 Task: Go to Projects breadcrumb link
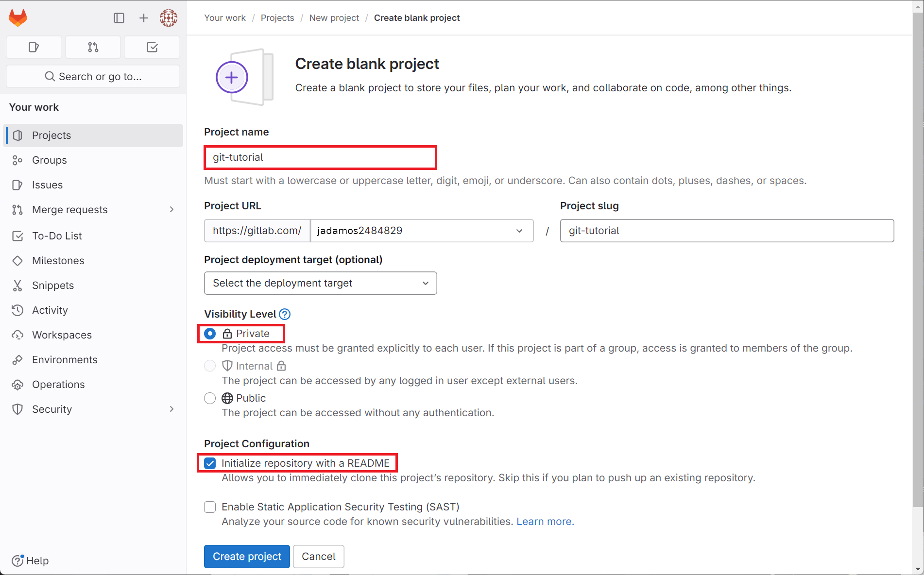point(277,18)
